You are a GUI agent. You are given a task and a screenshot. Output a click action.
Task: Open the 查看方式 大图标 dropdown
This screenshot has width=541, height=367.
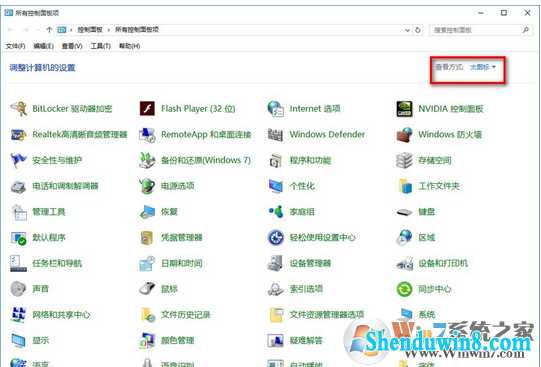(483, 67)
